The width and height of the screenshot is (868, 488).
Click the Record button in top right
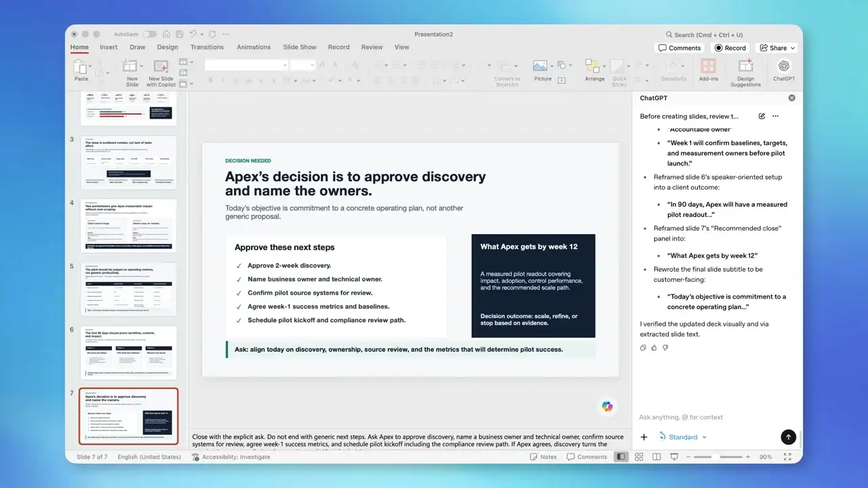click(730, 48)
